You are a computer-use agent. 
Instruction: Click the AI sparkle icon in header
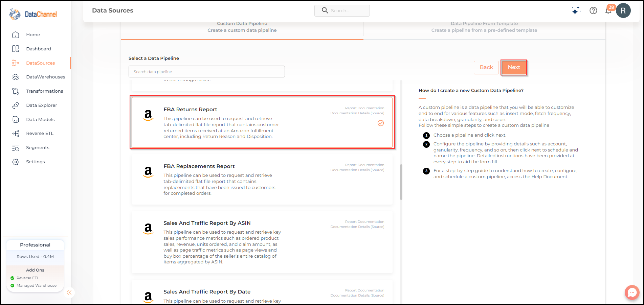pyautogui.click(x=576, y=10)
